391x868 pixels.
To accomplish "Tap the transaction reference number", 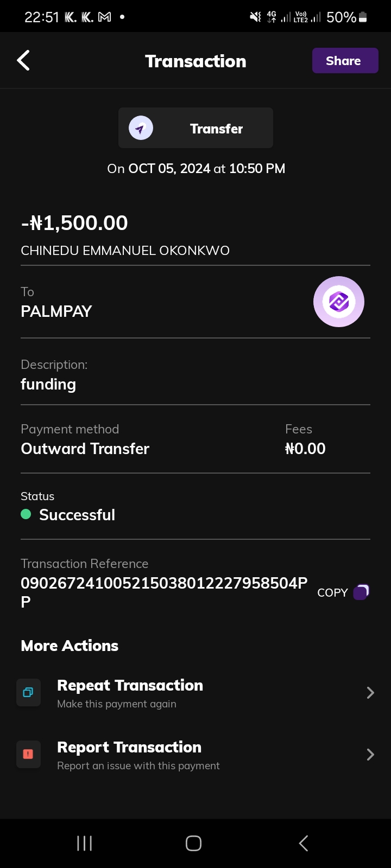I will coord(164,583).
